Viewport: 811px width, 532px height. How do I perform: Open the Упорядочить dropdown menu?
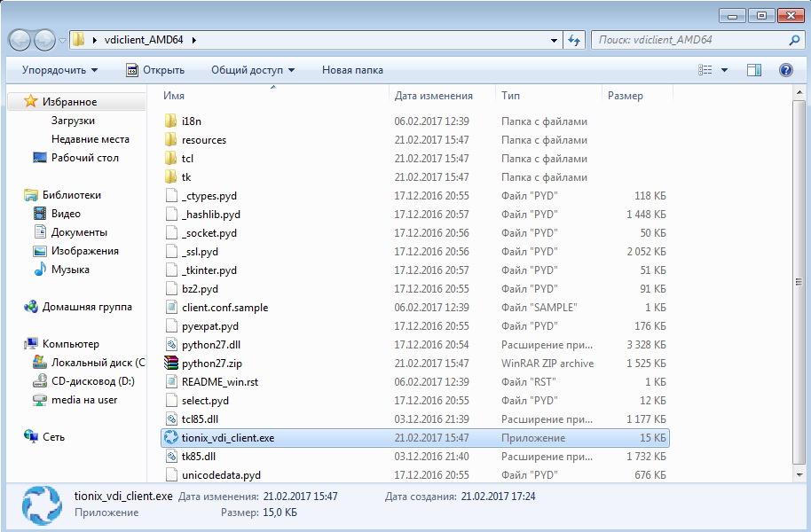pos(59,70)
